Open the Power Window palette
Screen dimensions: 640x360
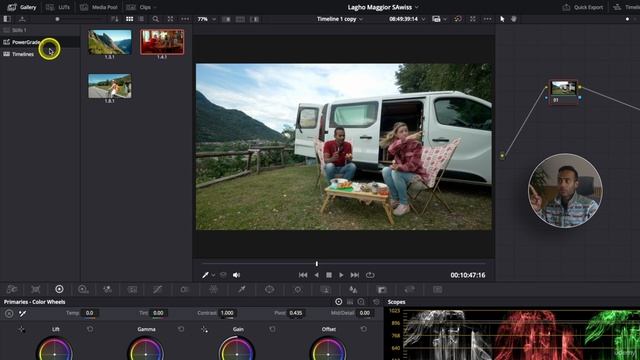click(269, 289)
